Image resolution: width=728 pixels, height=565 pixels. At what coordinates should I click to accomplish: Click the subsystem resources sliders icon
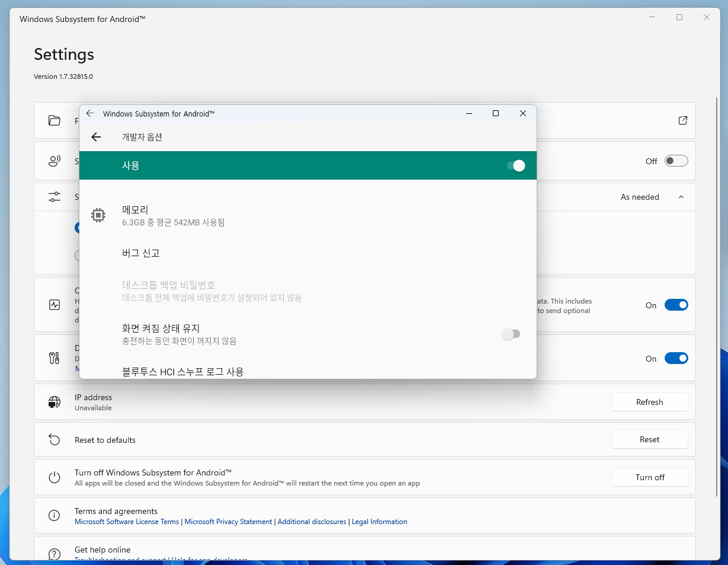pos(54,197)
